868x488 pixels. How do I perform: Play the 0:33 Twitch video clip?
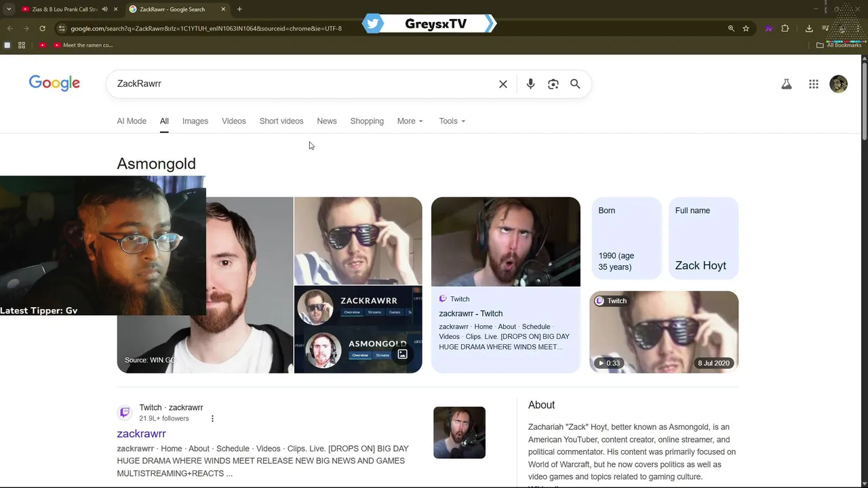click(664, 332)
